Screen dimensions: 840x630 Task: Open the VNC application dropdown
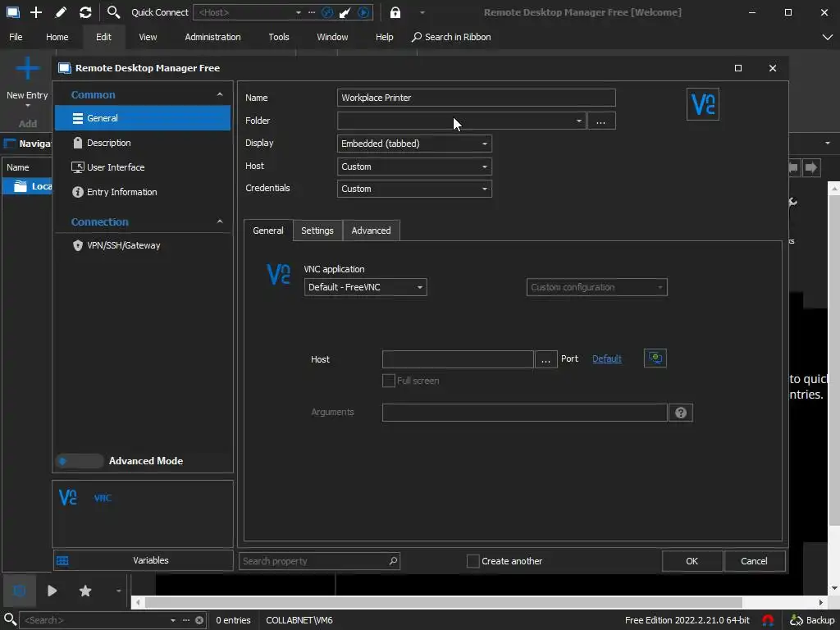365,287
